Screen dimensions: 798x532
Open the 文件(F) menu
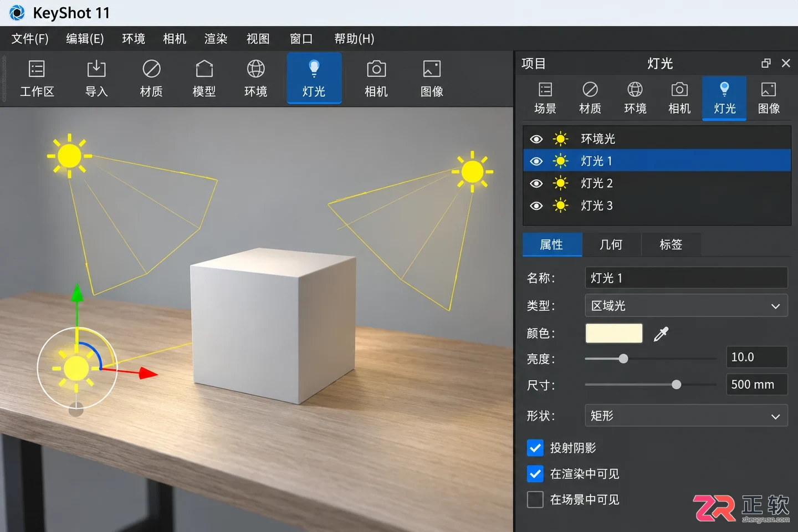[30, 39]
